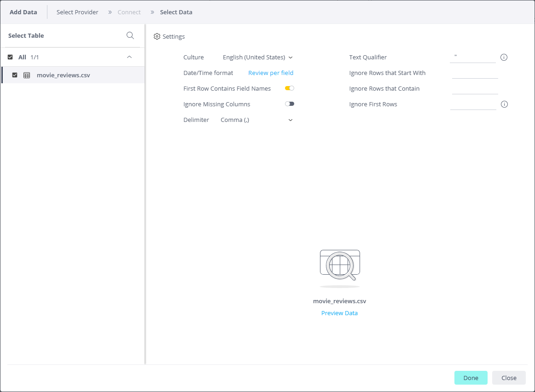Collapse the All tables list chevron
The width and height of the screenshot is (535, 392).
point(129,57)
